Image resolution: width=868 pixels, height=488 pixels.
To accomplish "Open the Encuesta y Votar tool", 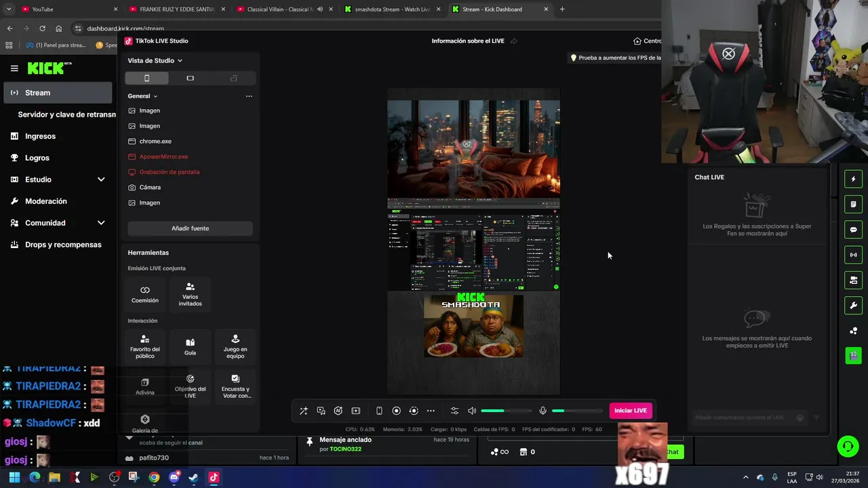I will click(235, 386).
